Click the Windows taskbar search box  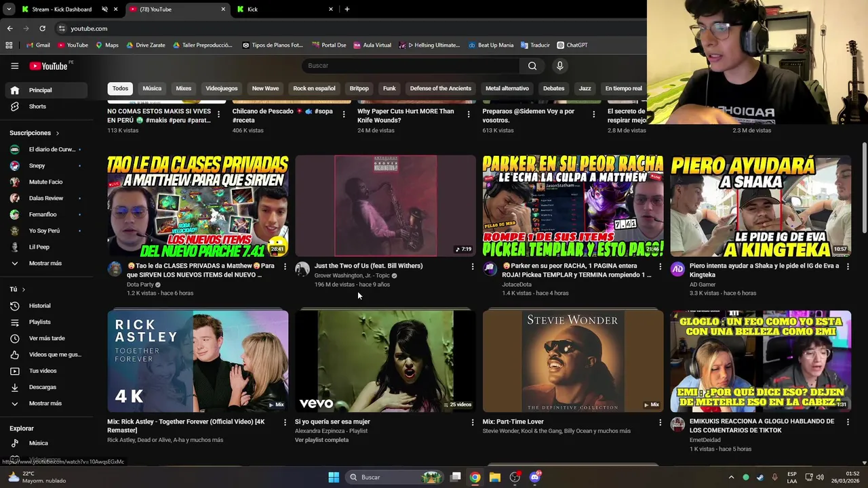click(394, 477)
